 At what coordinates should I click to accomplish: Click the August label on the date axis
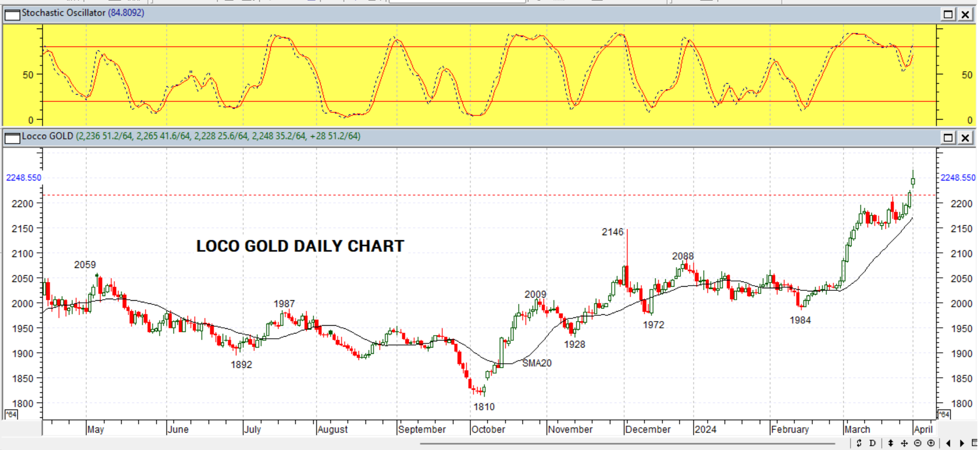[x=333, y=430]
